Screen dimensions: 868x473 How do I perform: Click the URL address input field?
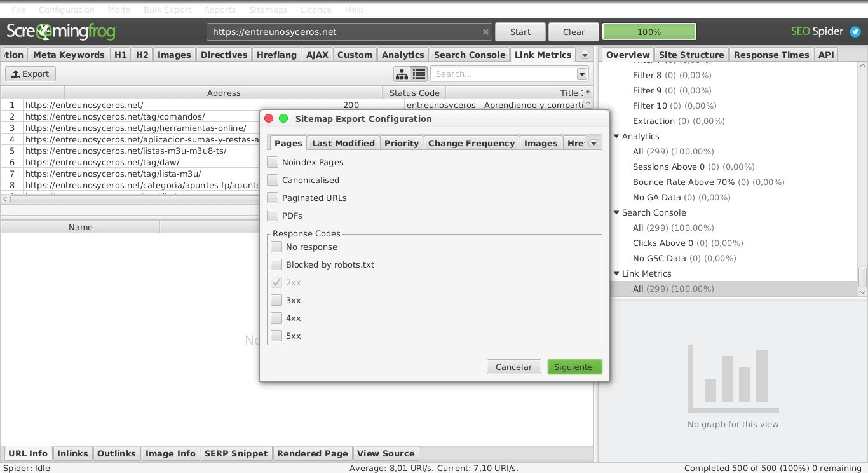349,32
